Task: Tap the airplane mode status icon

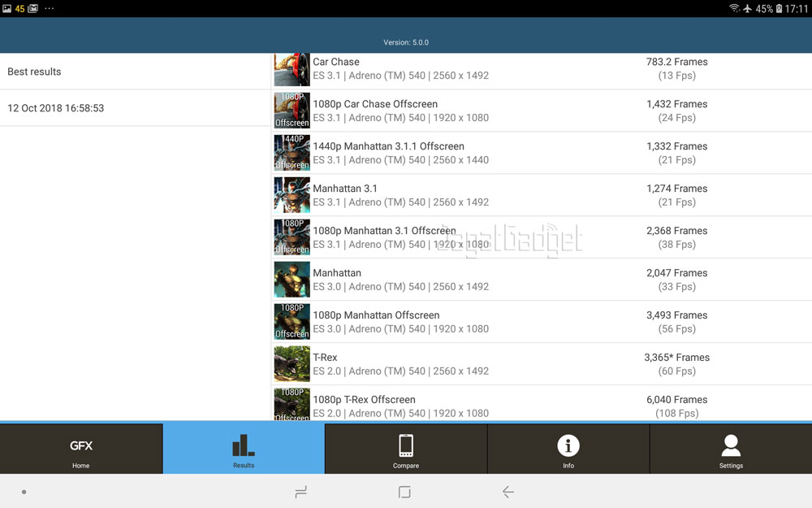Action: pos(747,8)
